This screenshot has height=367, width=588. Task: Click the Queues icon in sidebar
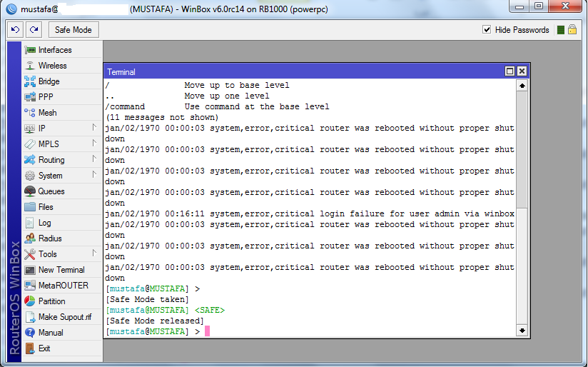30,191
